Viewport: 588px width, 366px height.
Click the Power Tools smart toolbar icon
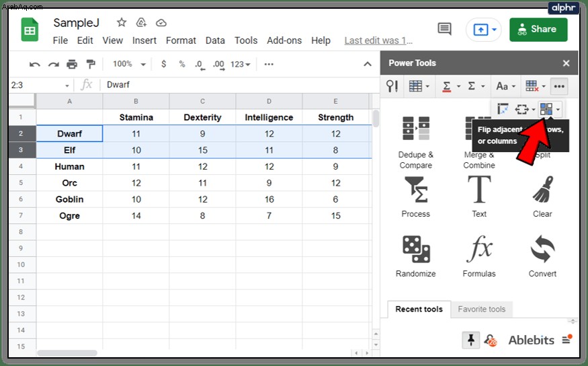coord(392,86)
